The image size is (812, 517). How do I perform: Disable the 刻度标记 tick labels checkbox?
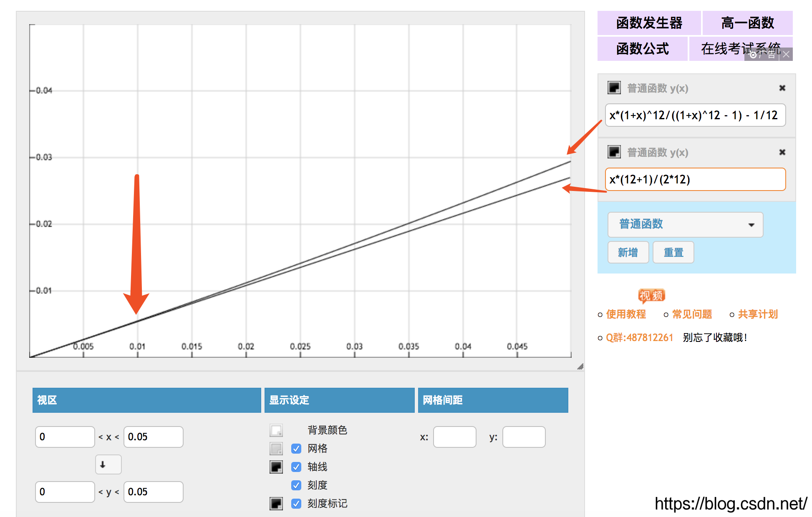click(x=296, y=504)
